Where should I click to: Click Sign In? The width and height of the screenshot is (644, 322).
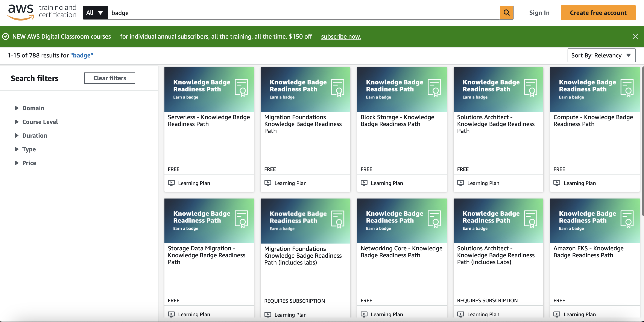pos(539,13)
